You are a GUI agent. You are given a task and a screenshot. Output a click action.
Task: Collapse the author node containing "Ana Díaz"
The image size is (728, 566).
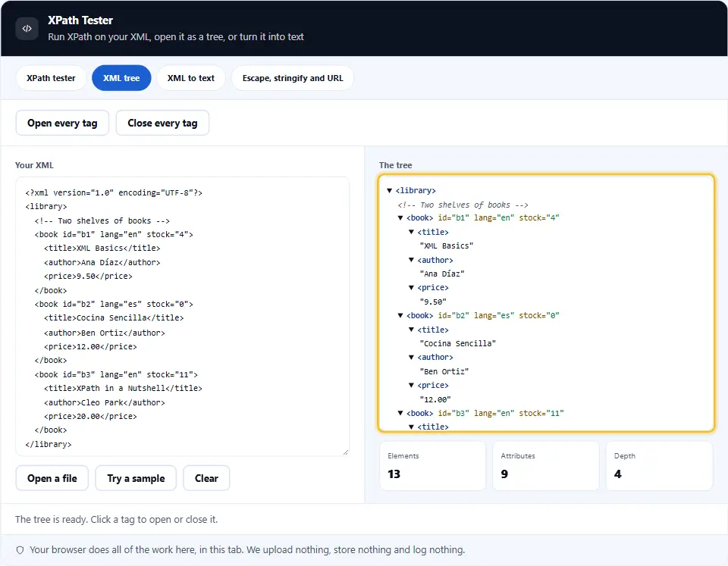point(411,260)
